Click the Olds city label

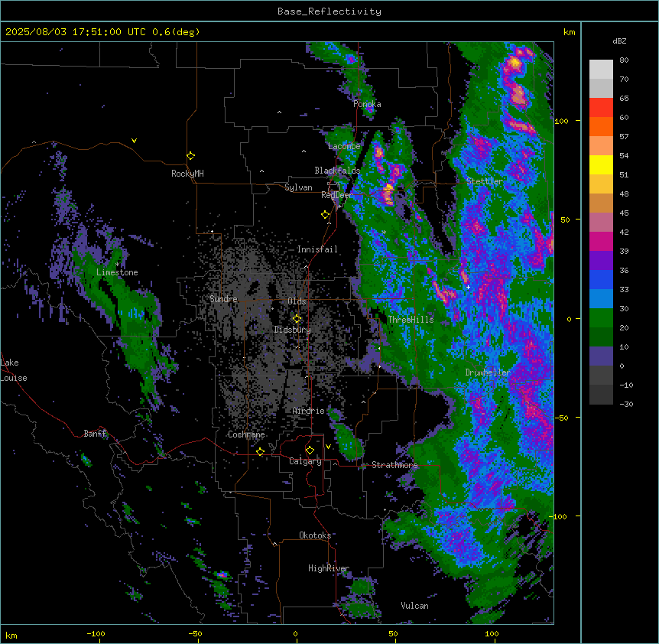[x=297, y=301]
